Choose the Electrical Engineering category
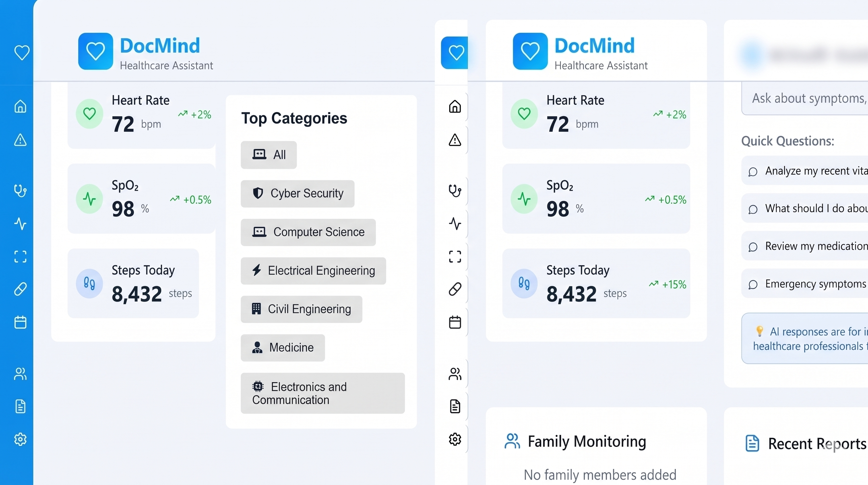Image resolution: width=868 pixels, height=485 pixels. point(313,271)
